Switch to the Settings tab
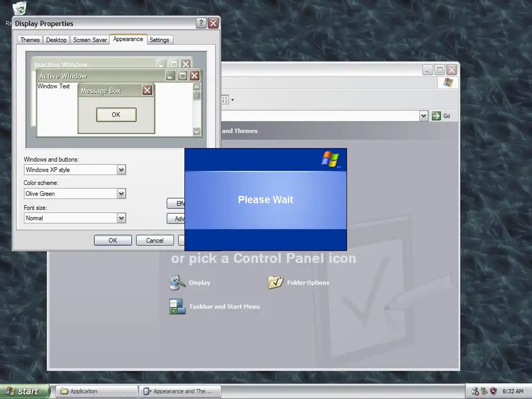This screenshot has width=532, height=399. (x=159, y=39)
